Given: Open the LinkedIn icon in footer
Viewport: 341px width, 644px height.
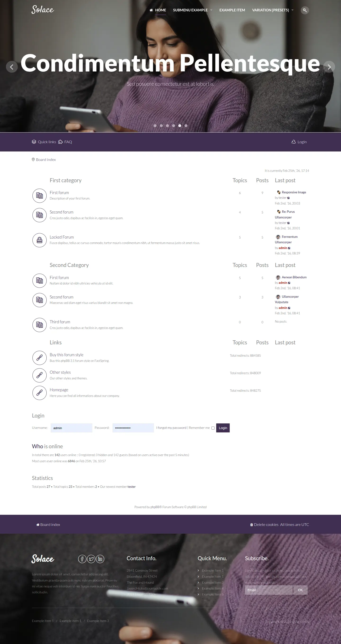Looking at the screenshot, I should pyautogui.click(x=100, y=559).
